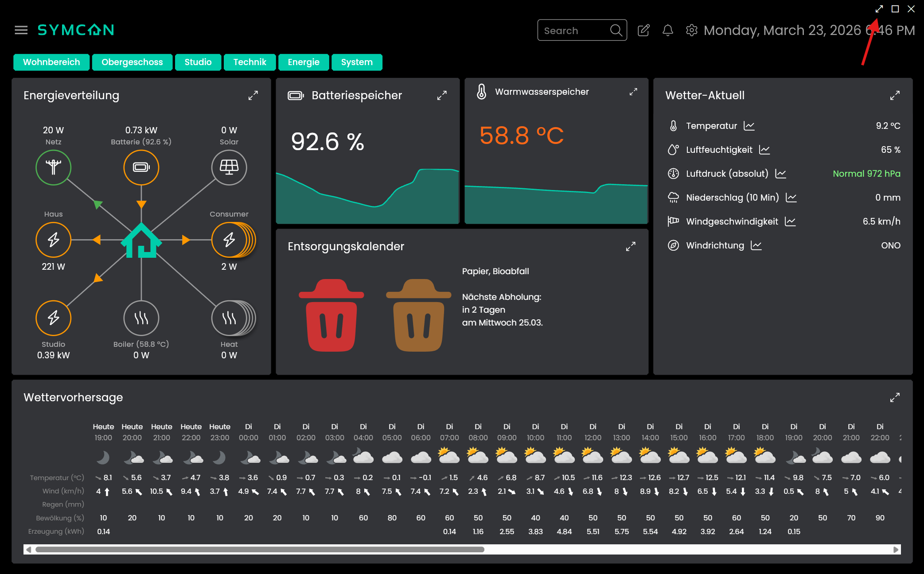Image resolution: width=924 pixels, height=574 pixels.
Task: Click the Netz power pole circle icon
Action: tap(53, 167)
